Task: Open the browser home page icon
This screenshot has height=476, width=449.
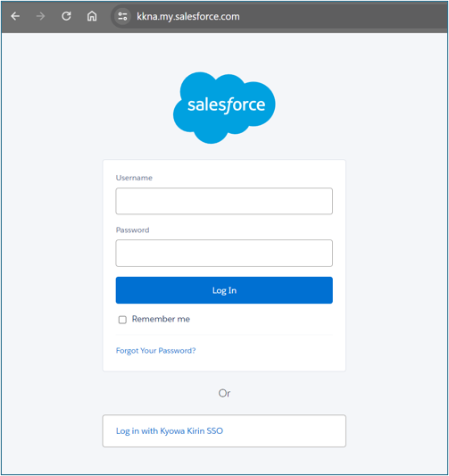Action: pyautogui.click(x=92, y=16)
